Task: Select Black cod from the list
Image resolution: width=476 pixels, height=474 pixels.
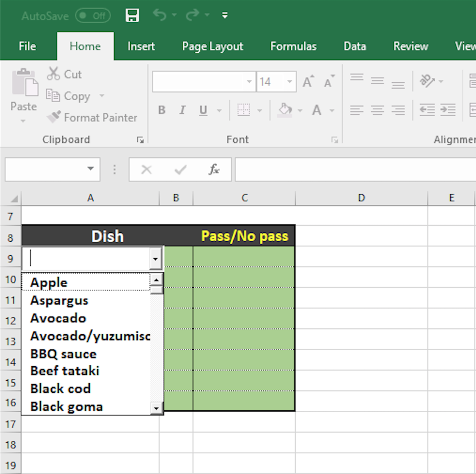Action: pyautogui.click(x=60, y=388)
